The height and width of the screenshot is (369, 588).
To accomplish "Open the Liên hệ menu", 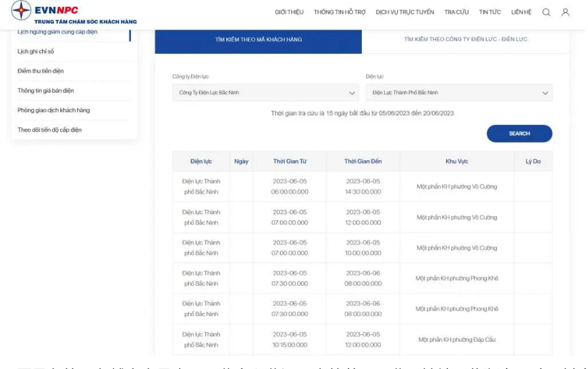I will (521, 12).
